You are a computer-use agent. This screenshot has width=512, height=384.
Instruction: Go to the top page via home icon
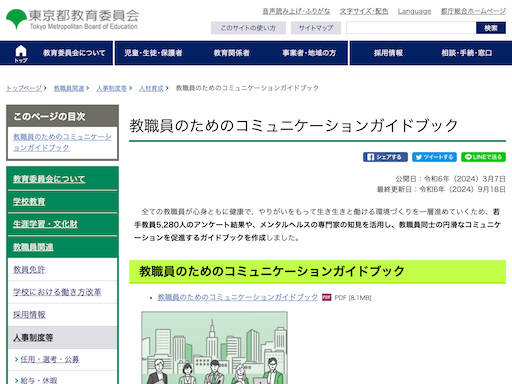21,53
